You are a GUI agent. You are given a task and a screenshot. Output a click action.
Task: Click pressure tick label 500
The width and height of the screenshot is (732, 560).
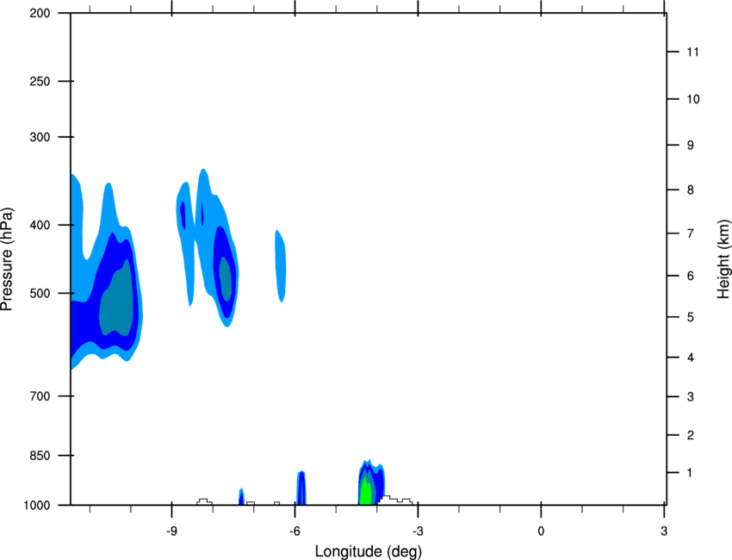point(40,293)
